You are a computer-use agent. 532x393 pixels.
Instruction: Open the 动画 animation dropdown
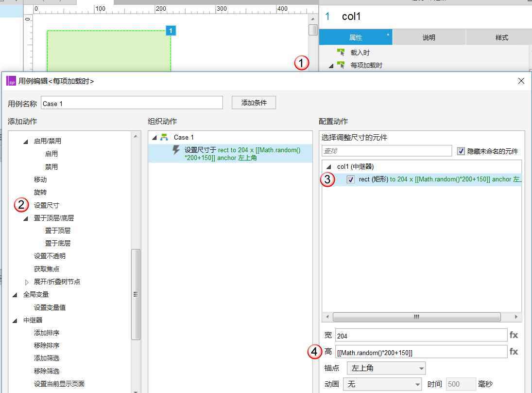tap(382, 384)
